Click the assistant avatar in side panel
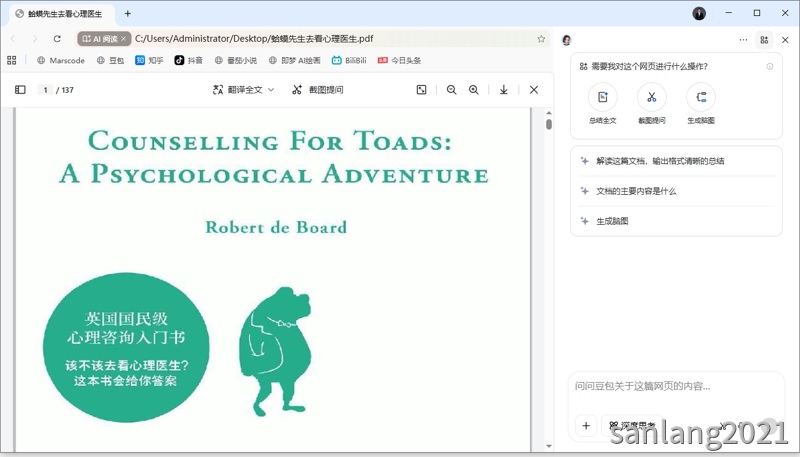 [566, 40]
